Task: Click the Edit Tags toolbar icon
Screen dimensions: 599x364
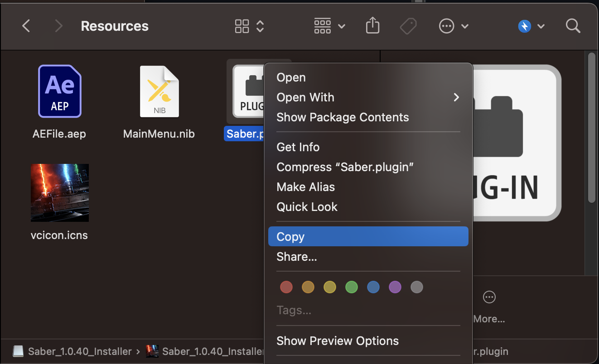Action: tap(408, 26)
